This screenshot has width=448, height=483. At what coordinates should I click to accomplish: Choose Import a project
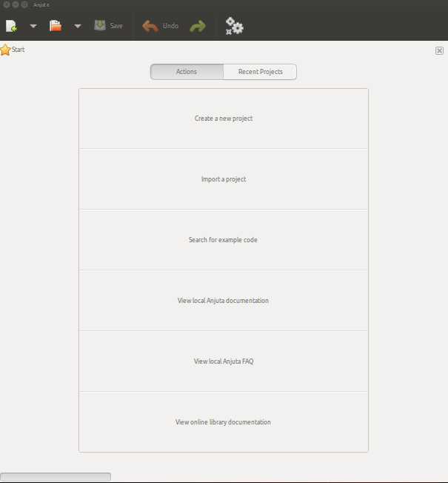click(x=224, y=179)
